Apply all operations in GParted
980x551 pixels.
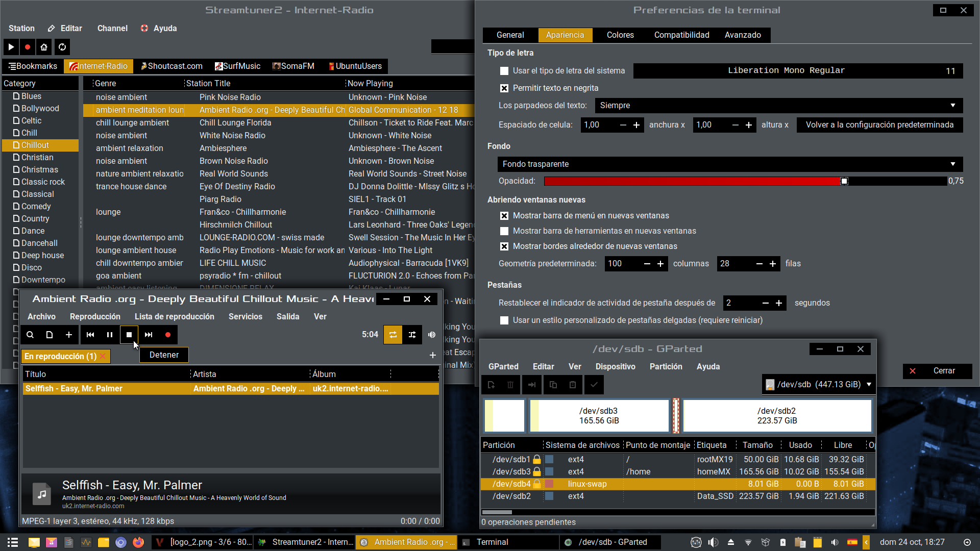[594, 385]
